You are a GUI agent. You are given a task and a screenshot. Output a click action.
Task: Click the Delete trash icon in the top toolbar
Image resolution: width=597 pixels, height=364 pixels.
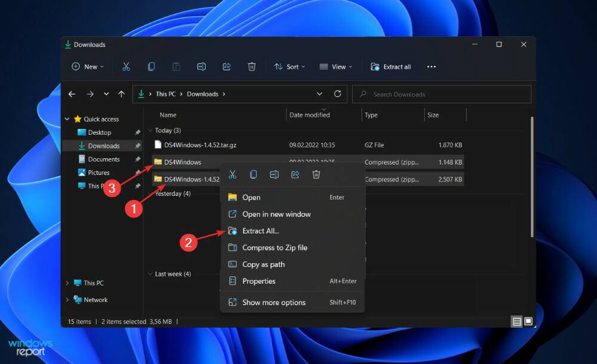tap(252, 67)
